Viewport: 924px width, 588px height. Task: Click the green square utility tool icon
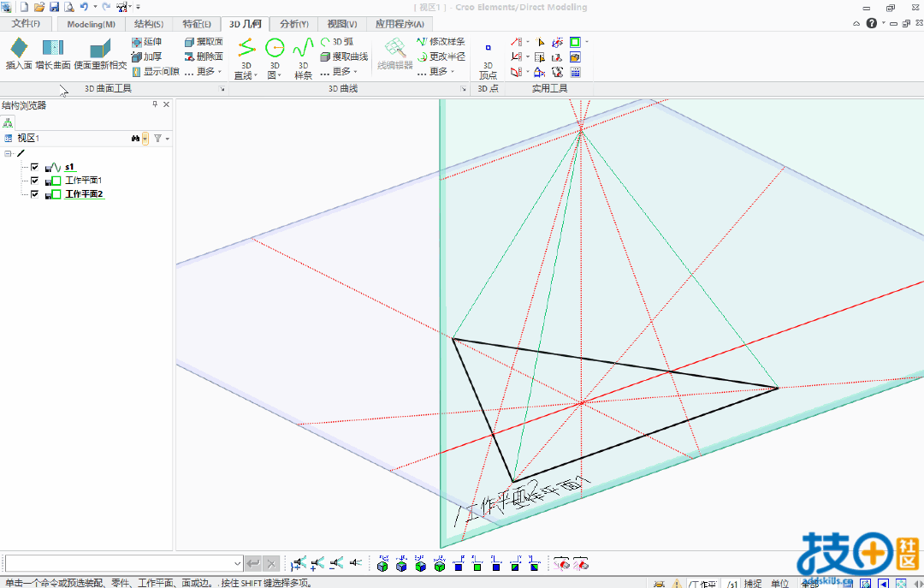click(575, 42)
